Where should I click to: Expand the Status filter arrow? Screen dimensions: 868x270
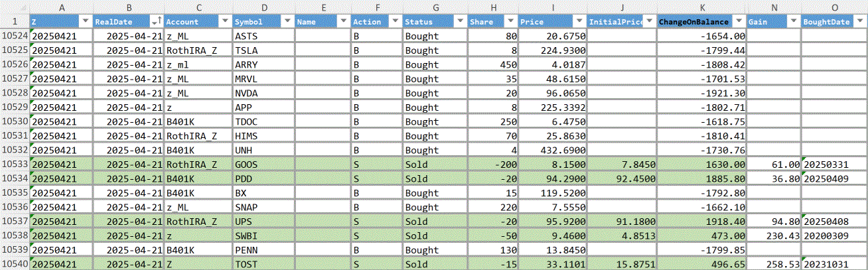[x=459, y=22]
